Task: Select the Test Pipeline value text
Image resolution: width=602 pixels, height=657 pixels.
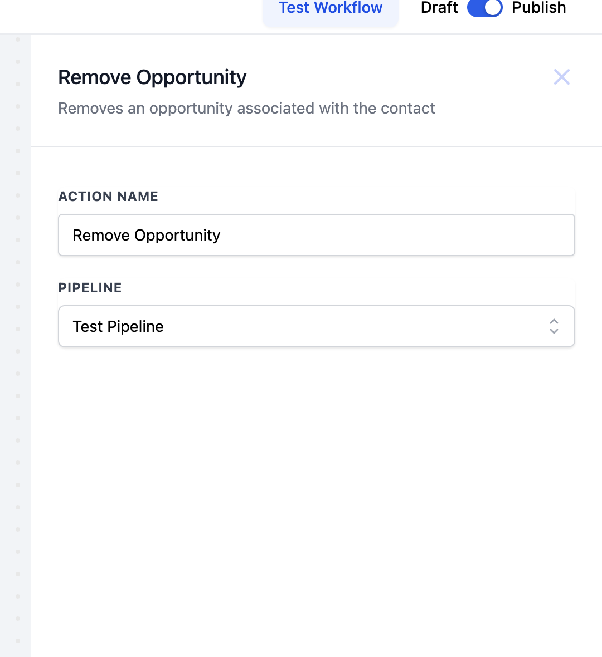Action: tap(118, 326)
